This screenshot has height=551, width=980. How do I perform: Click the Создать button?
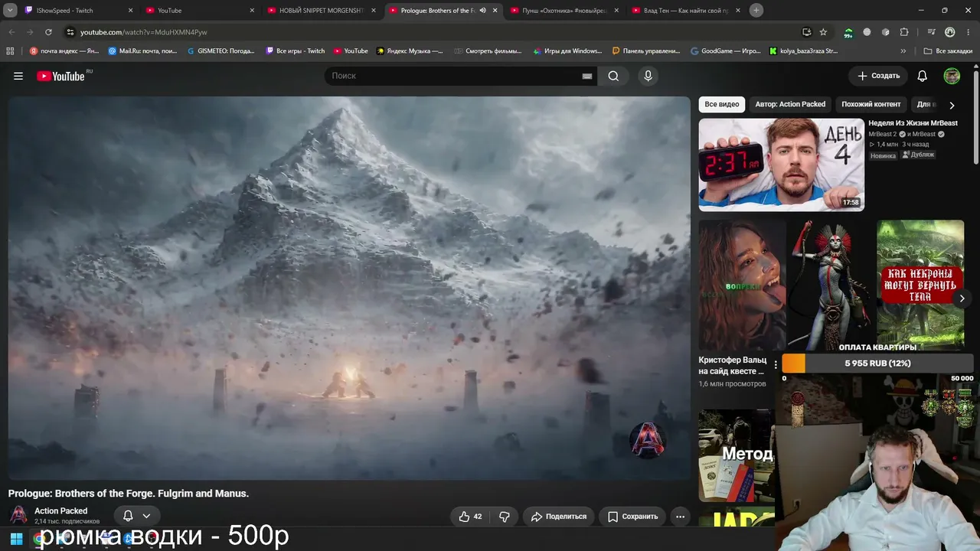coord(878,76)
